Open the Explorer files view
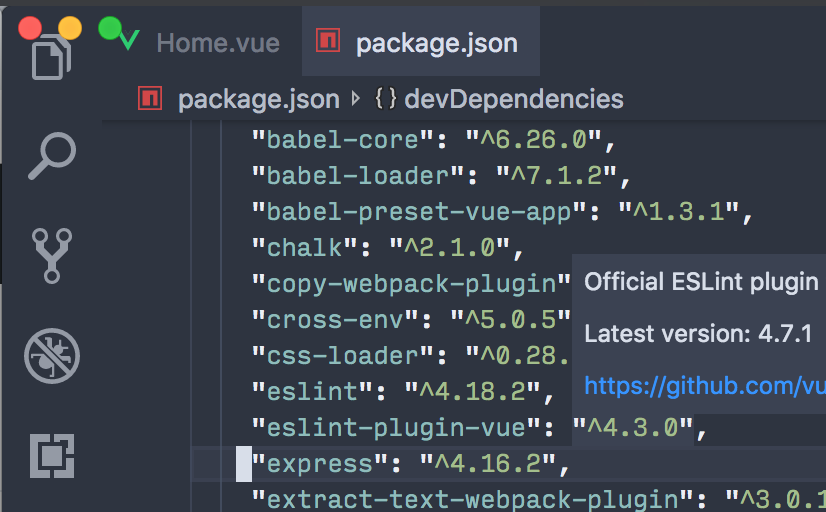The width and height of the screenshot is (826, 512). click(x=53, y=58)
